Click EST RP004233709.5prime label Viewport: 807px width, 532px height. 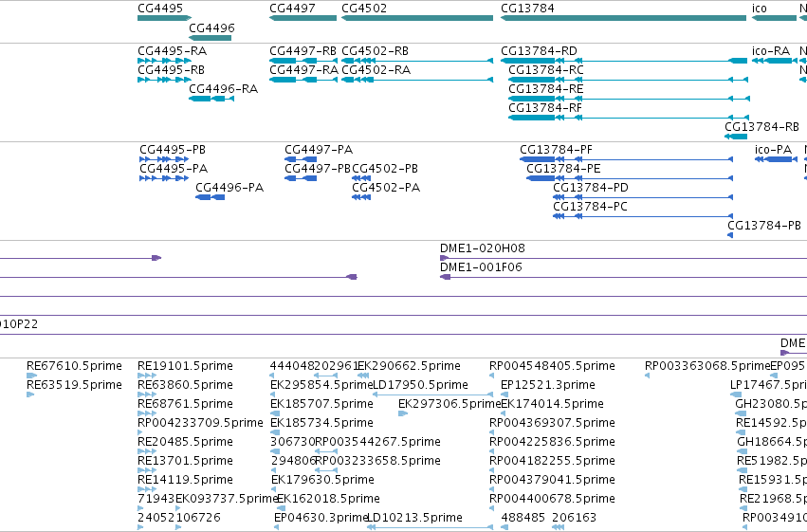coord(200,423)
